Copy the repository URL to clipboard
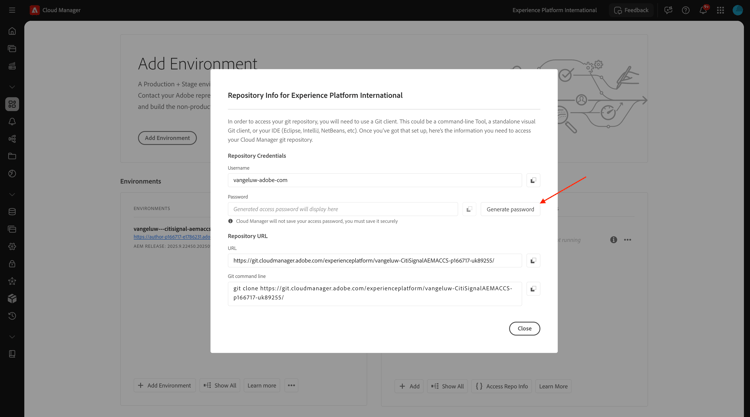This screenshot has width=750, height=417. click(533, 261)
